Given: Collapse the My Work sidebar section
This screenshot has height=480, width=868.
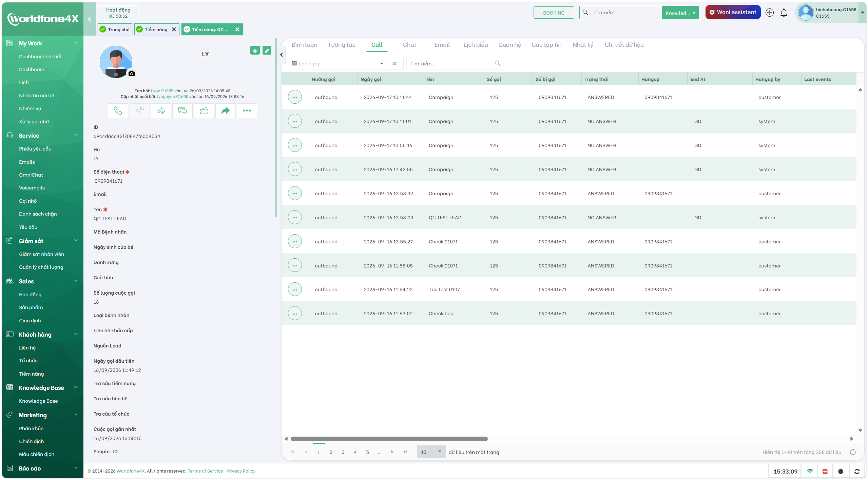Looking at the screenshot, I should pyautogui.click(x=76, y=43).
